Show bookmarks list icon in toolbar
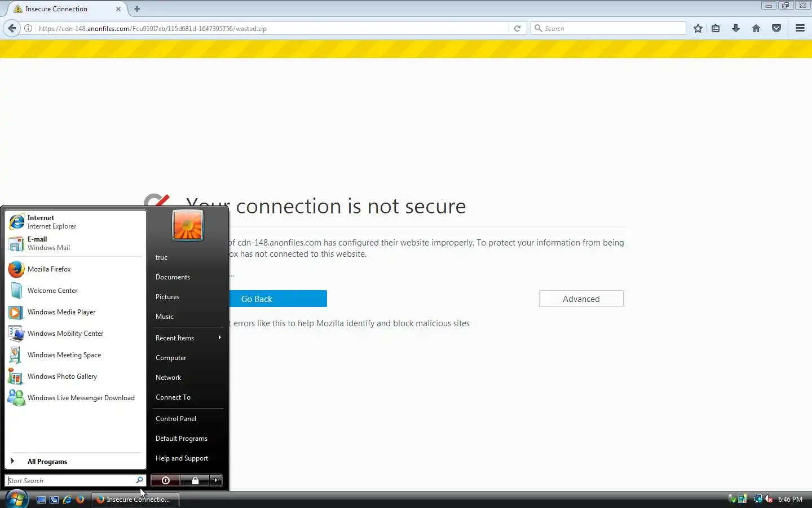Image resolution: width=812 pixels, height=508 pixels. pos(716,28)
